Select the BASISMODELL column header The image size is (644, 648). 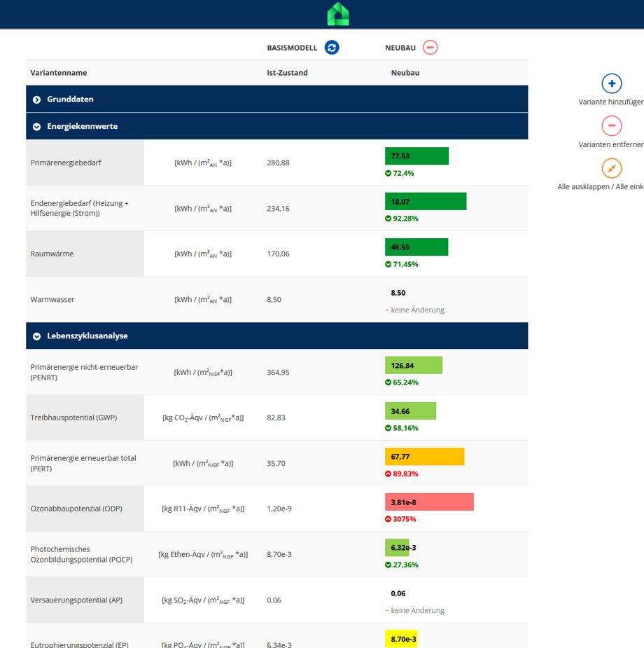(292, 48)
